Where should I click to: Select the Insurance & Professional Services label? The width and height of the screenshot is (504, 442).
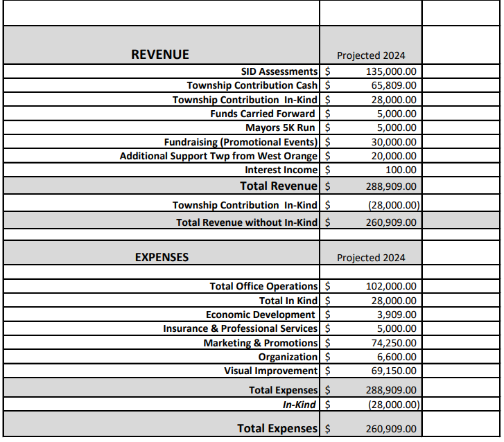240,328
